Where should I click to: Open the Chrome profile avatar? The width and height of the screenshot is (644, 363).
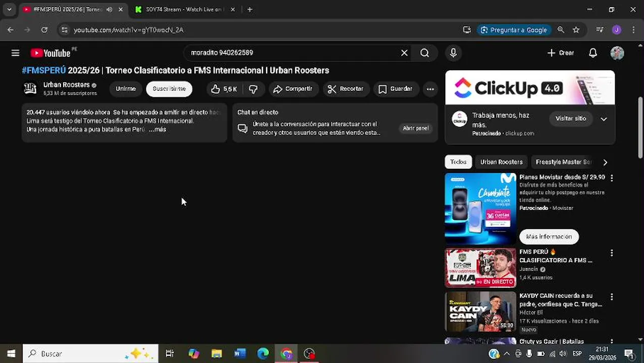pyautogui.click(x=617, y=30)
